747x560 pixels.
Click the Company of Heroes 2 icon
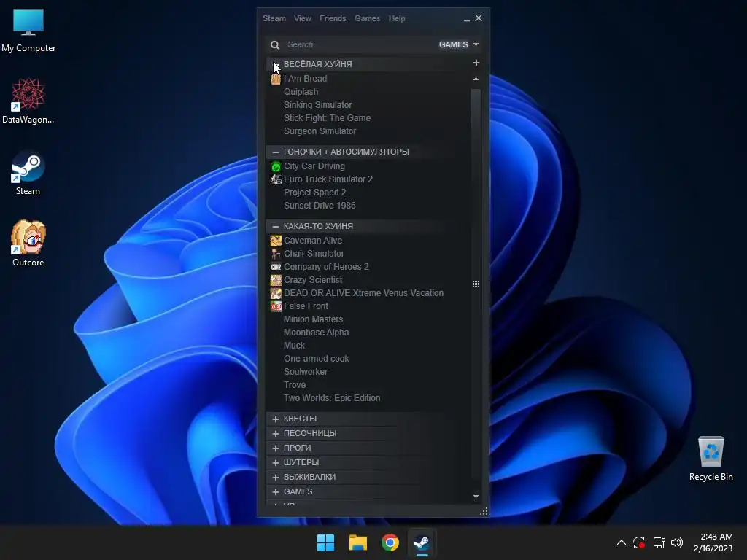click(276, 267)
